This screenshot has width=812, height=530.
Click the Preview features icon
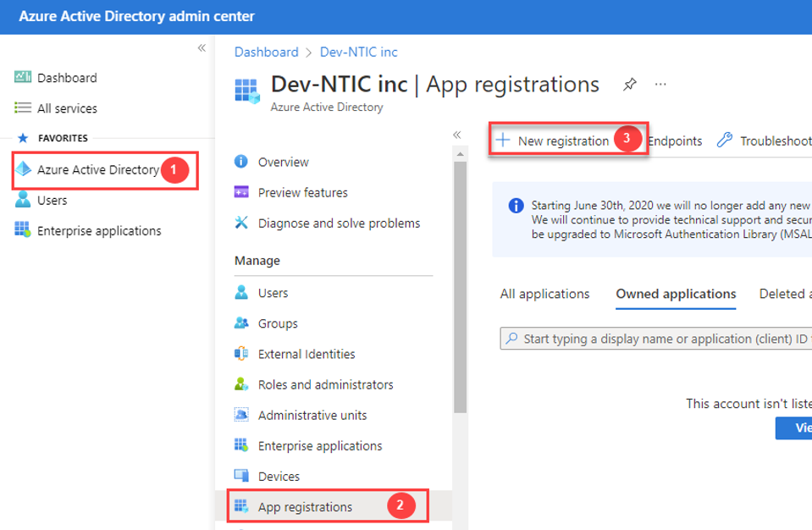pyautogui.click(x=241, y=192)
